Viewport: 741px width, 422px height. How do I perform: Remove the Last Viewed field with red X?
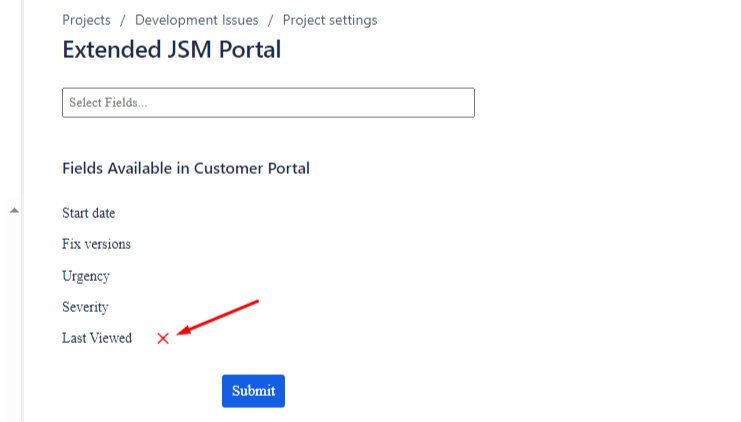[163, 339]
